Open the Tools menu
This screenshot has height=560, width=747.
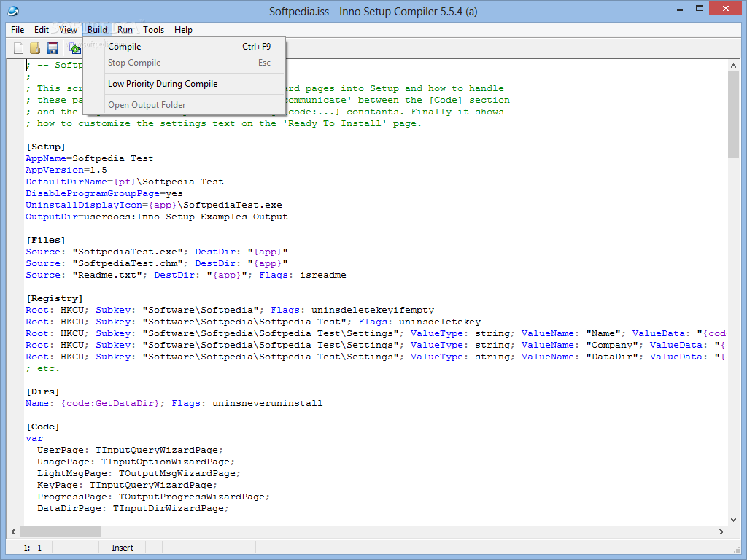click(x=153, y=29)
